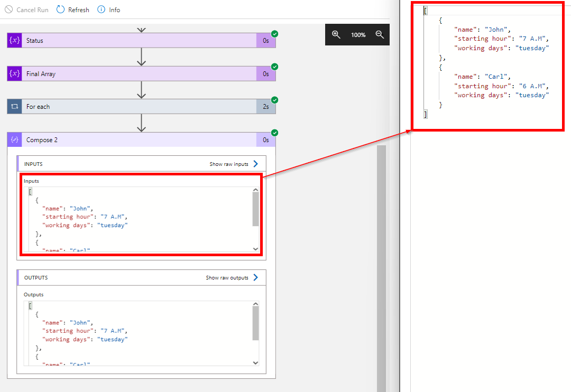
Task: Click the Compose 2 action icon
Action: tap(15, 140)
